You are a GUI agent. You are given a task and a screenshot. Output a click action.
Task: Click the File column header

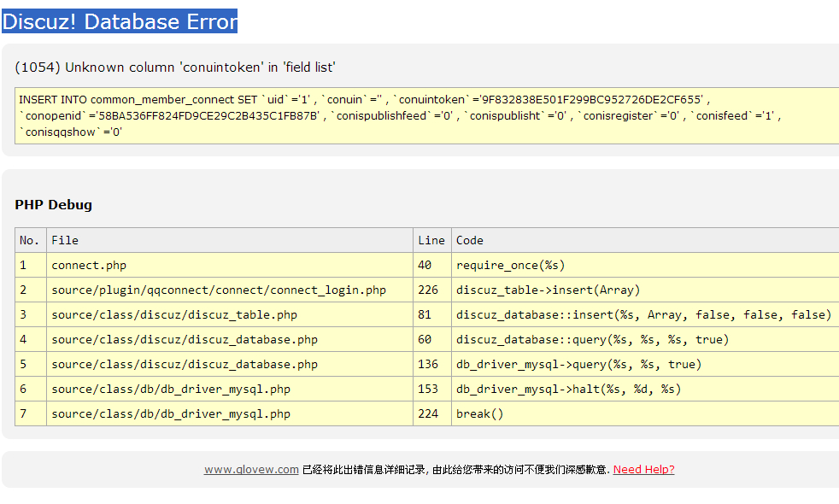65,240
